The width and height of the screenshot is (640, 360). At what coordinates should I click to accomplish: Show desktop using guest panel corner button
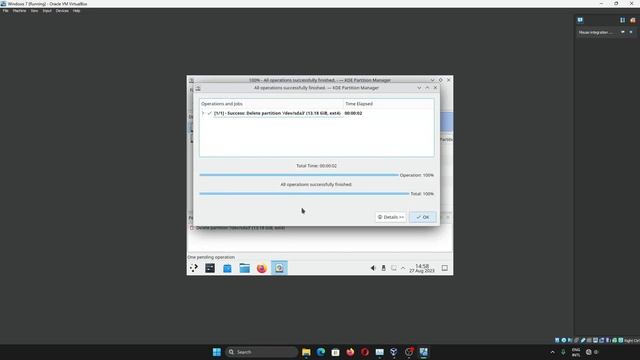(x=444, y=268)
